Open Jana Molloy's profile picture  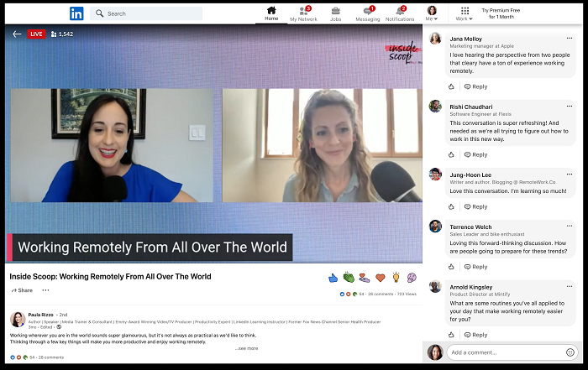[x=435, y=39]
